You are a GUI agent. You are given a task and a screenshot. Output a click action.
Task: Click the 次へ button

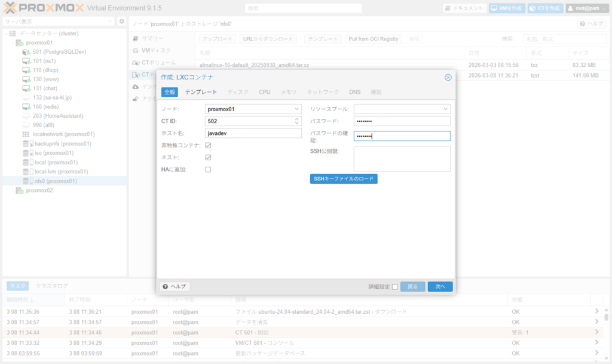point(440,287)
